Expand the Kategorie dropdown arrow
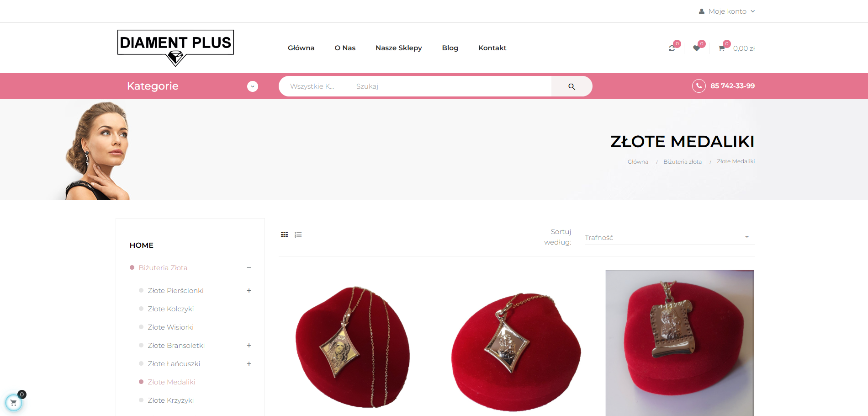The width and height of the screenshot is (868, 416). [253, 86]
